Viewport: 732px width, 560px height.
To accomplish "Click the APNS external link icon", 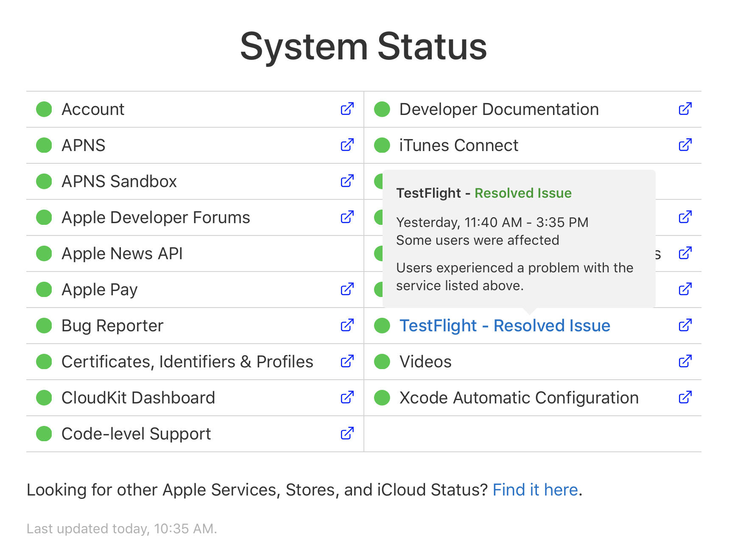I will click(347, 145).
